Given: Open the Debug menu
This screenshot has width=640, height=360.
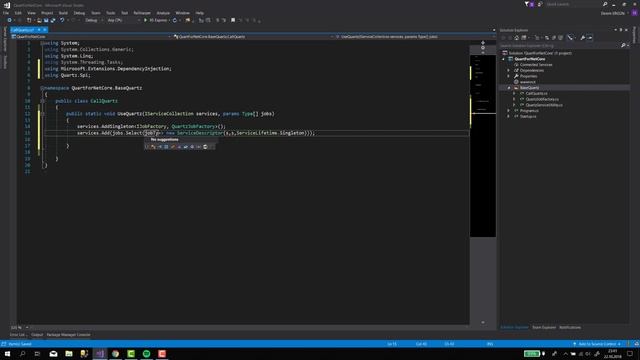Looking at the screenshot, I should coord(79,13).
